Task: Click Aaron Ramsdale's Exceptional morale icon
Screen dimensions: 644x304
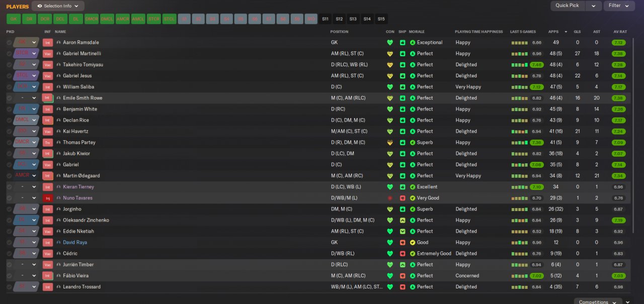Action: click(x=413, y=43)
